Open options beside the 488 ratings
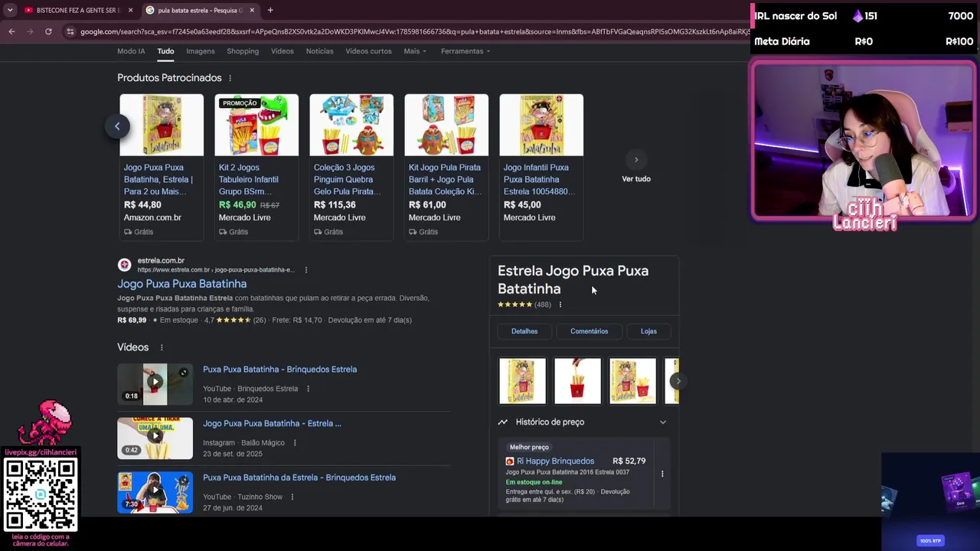The image size is (980, 551). pyautogui.click(x=560, y=305)
